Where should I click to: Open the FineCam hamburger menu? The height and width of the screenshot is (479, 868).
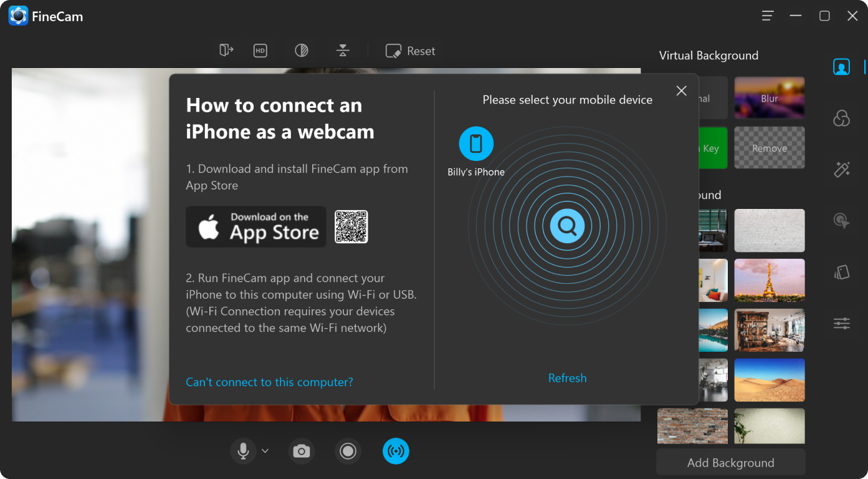tap(768, 16)
